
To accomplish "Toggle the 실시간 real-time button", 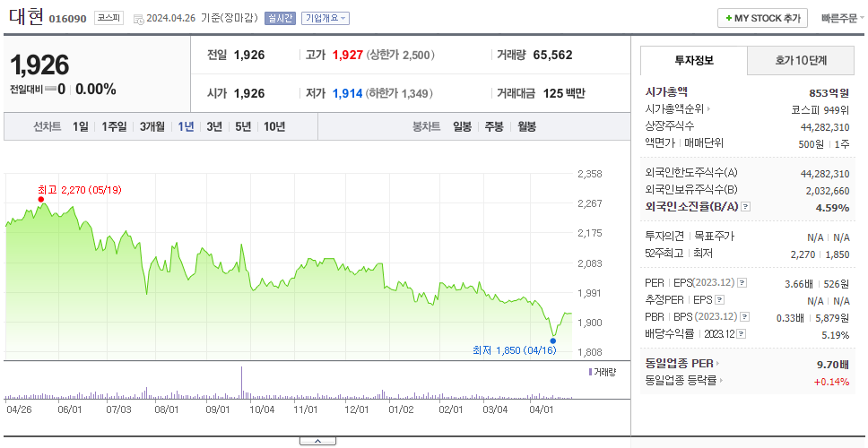I will click(281, 18).
